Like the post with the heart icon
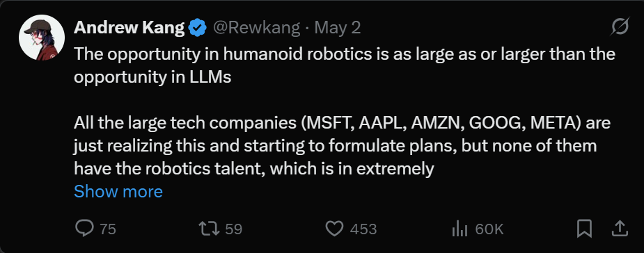The image size is (644, 253). [x=334, y=229]
